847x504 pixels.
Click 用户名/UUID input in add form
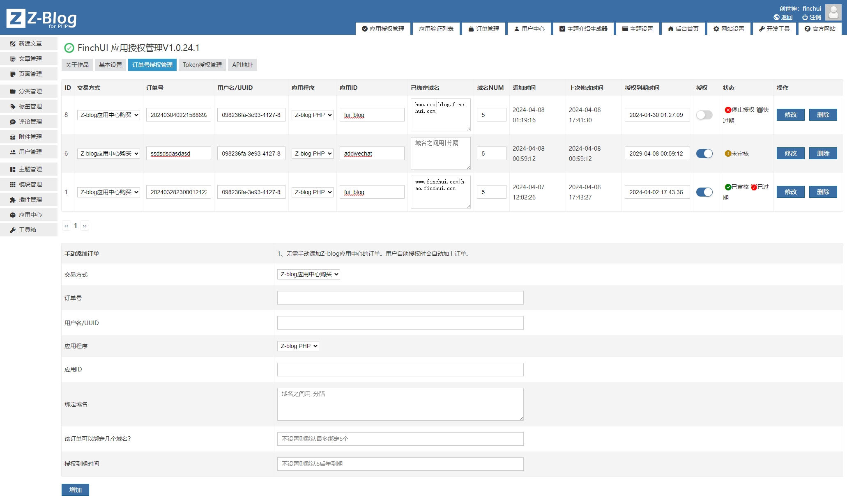pyautogui.click(x=400, y=323)
